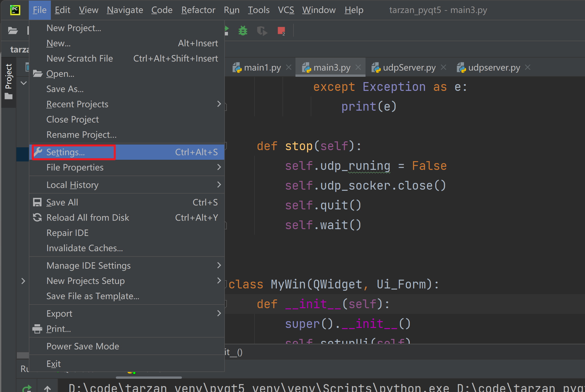The height and width of the screenshot is (392, 585).
Task: Click 'self.quit()' code line
Action: 323,205
